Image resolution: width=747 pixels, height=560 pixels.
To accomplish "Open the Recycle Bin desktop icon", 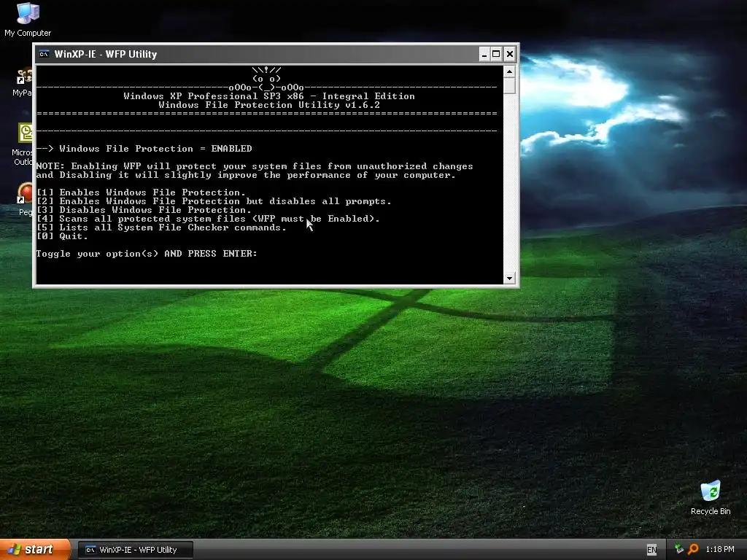I will (711, 498).
